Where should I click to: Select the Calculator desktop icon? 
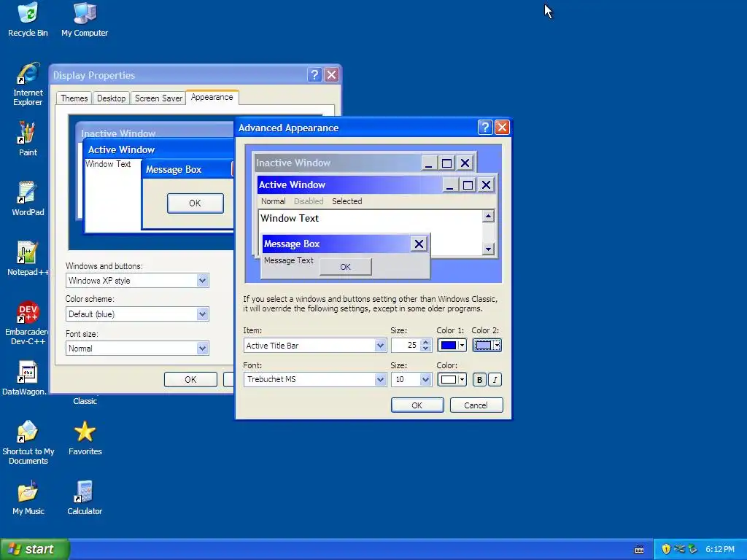tap(85, 498)
